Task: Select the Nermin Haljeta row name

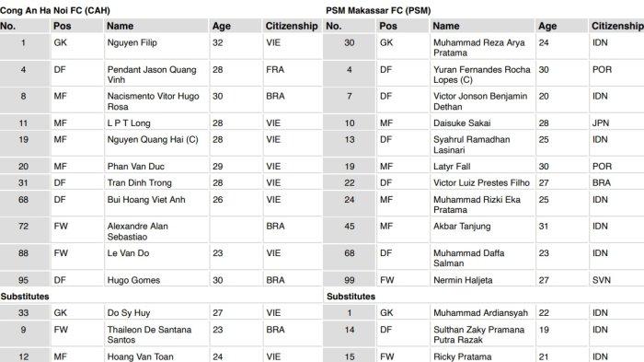Action: pos(482,280)
